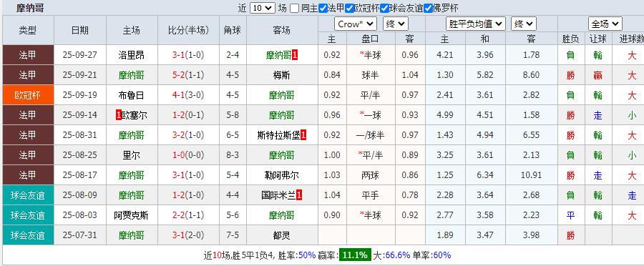The image size is (644, 266).
Task: Click the 摩纳哥 team title
Action: tap(30, 8)
